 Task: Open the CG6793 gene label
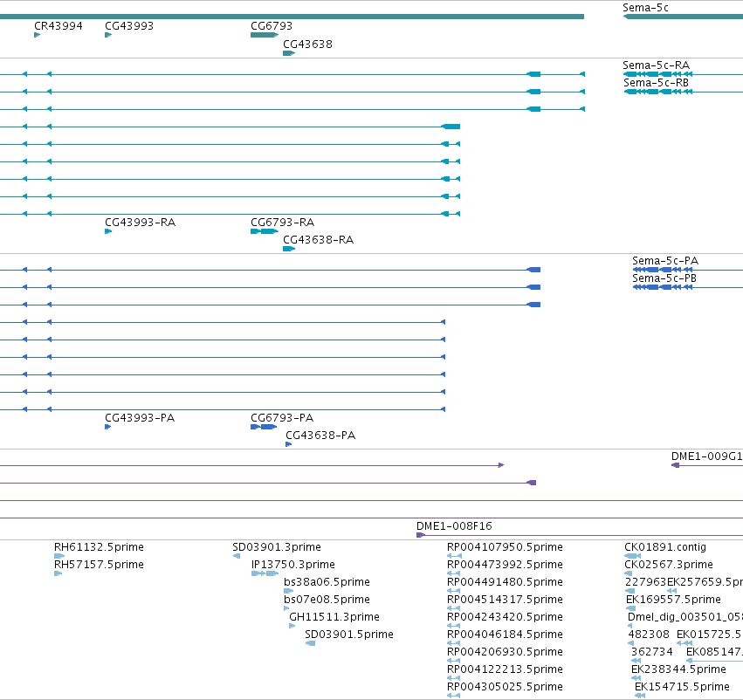tap(272, 26)
